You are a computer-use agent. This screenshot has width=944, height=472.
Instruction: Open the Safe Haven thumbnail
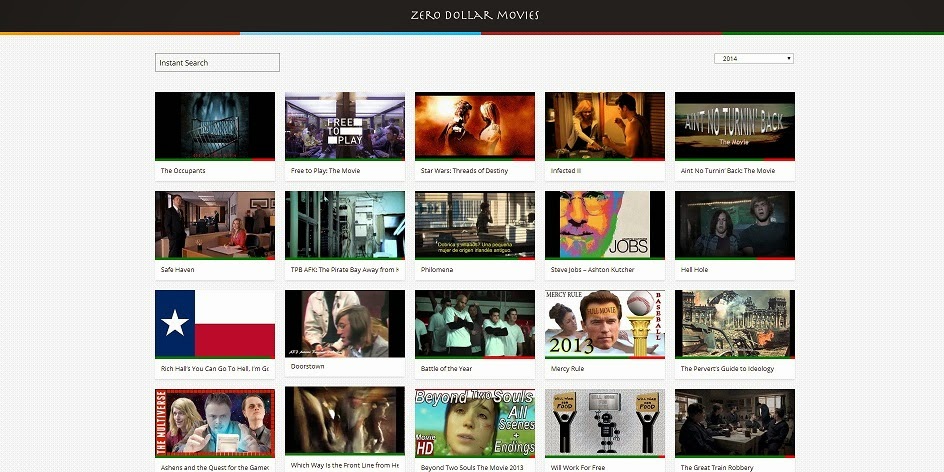click(215, 225)
